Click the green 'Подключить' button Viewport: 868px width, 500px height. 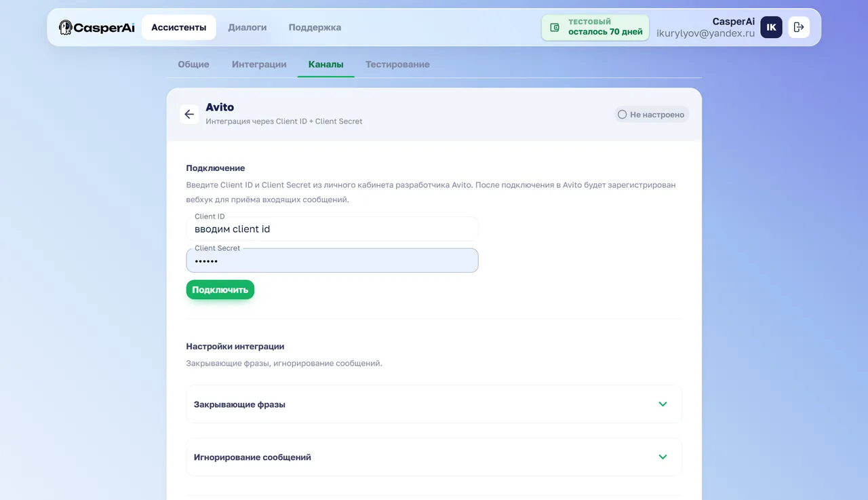(x=220, y=290)
